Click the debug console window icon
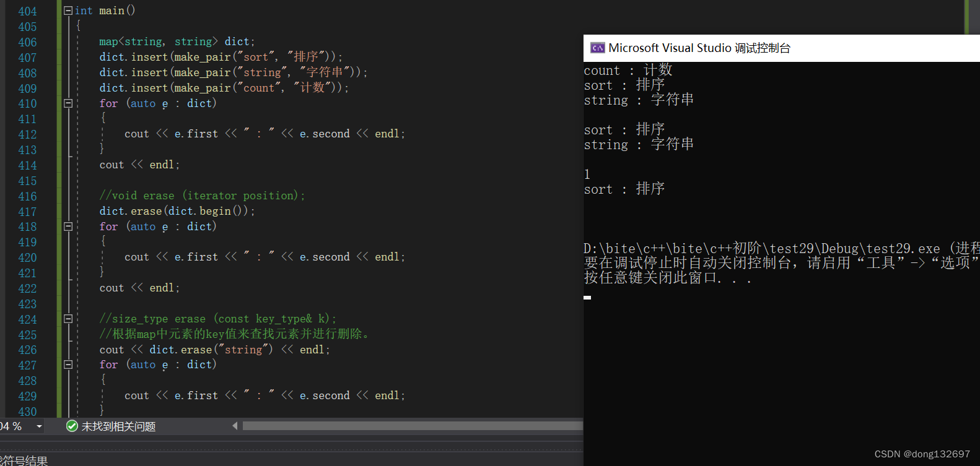This screenshot has width=980, height=466. tap(597, 48)
